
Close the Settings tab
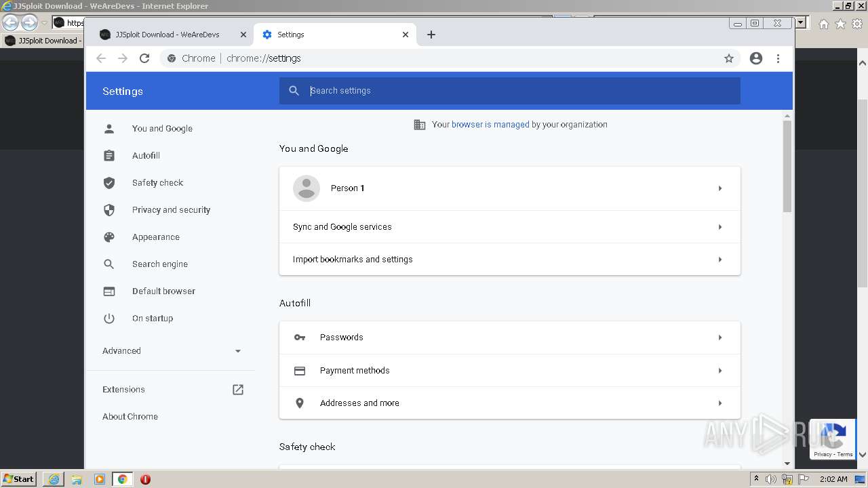coord(406,35)
